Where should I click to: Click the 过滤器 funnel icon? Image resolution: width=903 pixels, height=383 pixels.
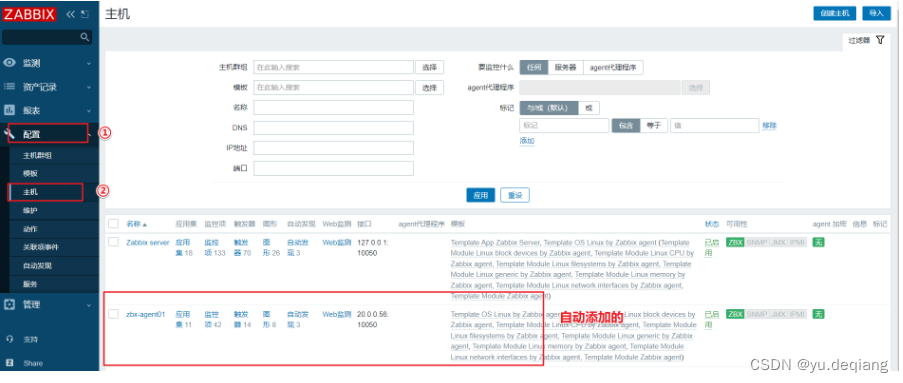880,40
